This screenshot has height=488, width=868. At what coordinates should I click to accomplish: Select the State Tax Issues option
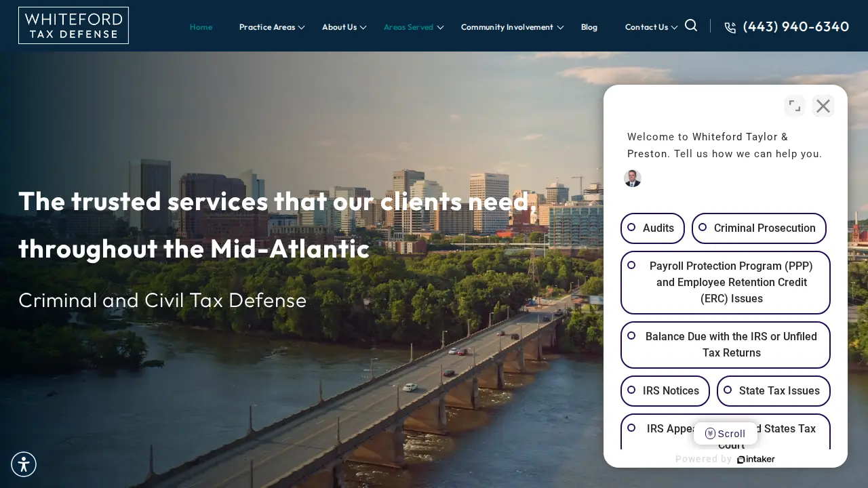774,391
